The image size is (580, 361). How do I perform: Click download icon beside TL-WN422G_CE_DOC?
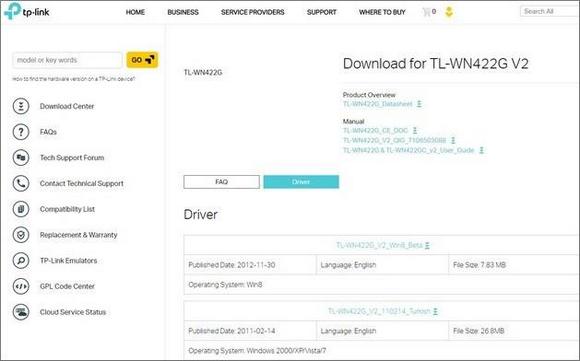click(415, 131)
